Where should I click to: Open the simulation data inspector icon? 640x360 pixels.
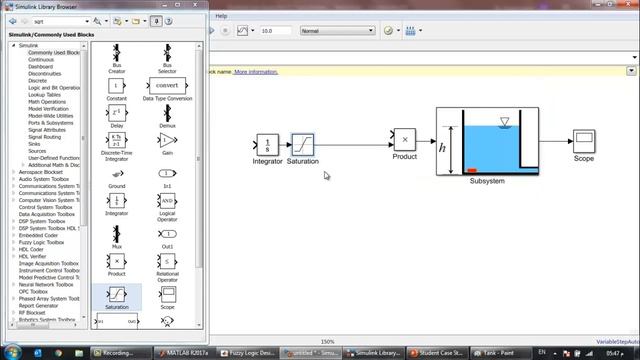tap(242, 31)
